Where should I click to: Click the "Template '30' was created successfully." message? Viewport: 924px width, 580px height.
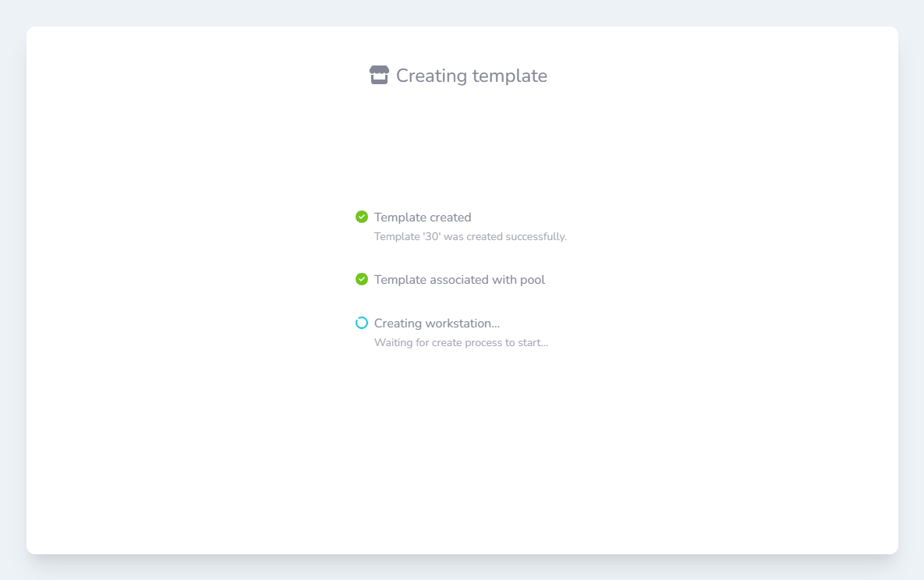(x=470, y=236)
